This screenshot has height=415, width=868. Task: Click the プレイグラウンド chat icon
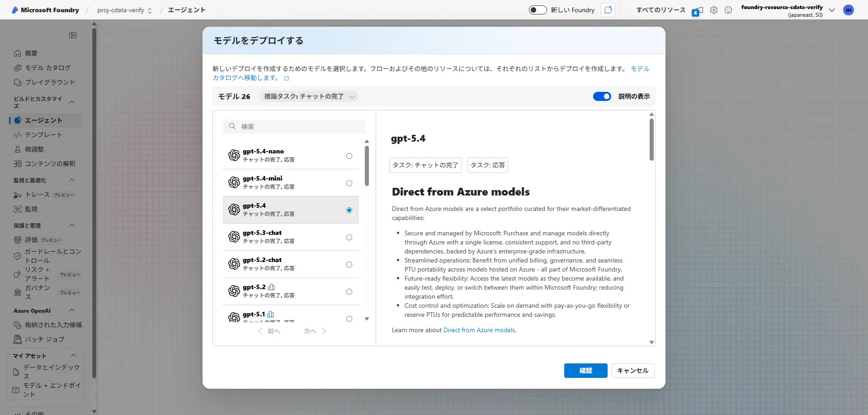[x=18, y=82]
